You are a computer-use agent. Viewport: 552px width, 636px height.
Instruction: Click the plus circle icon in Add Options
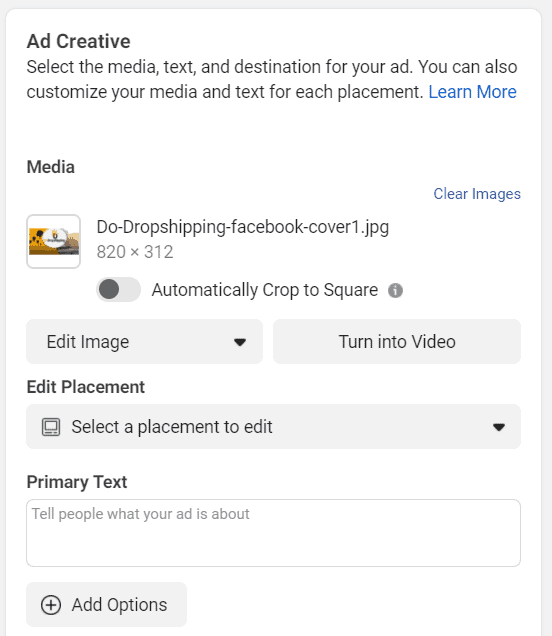click(51, 605)
